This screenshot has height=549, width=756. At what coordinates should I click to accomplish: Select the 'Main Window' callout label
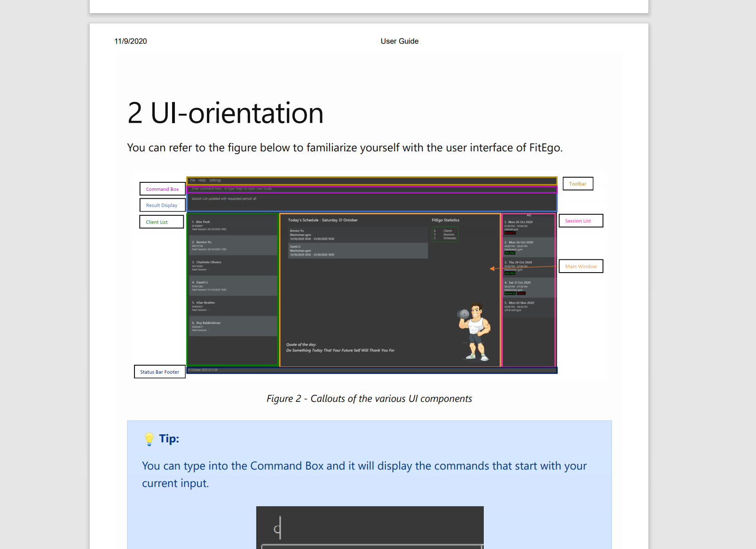tap(581, 267)
